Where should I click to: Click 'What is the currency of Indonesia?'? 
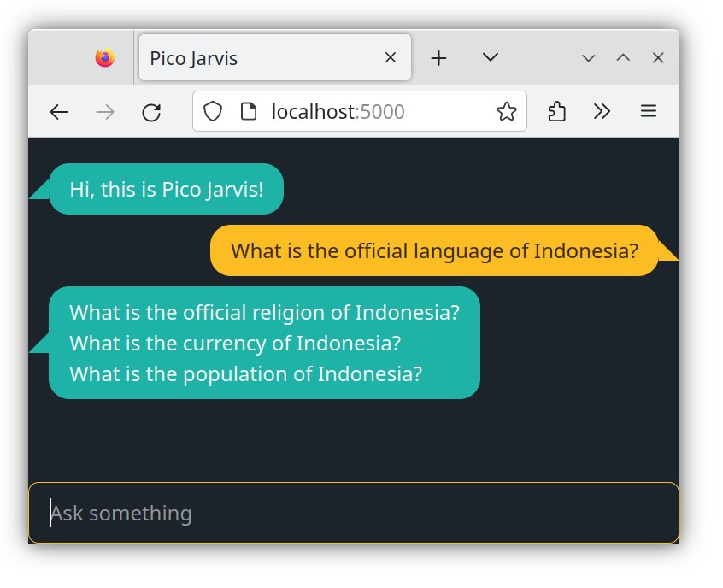pyautogui.click(x=235, y=343)
